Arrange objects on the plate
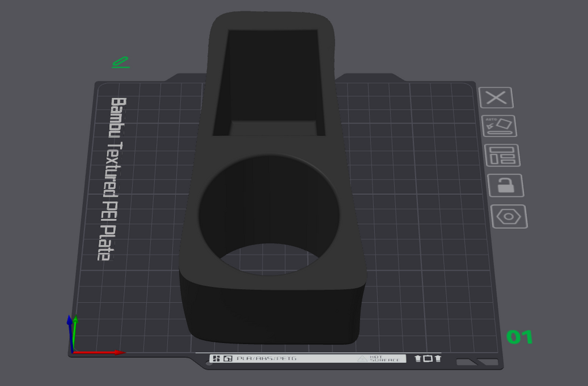Image resolution: width=588 pixels, height=386 pixels. [502, 155]
